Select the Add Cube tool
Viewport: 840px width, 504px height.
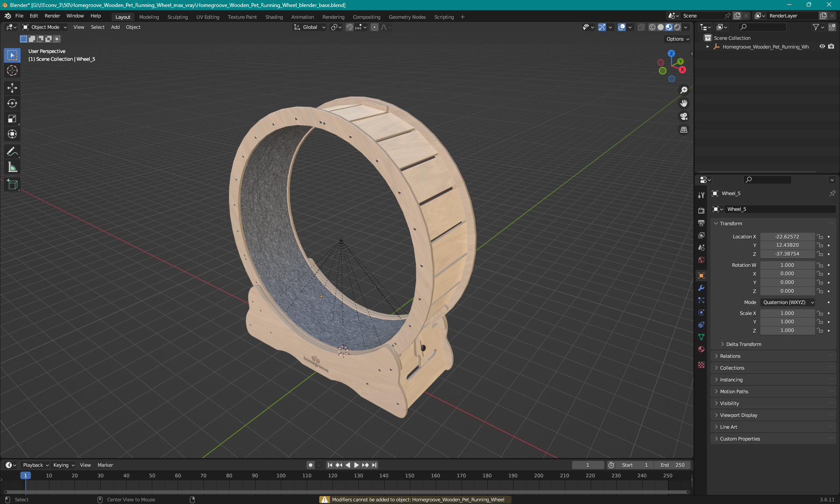pyautogui.click(x=12, y=185)
